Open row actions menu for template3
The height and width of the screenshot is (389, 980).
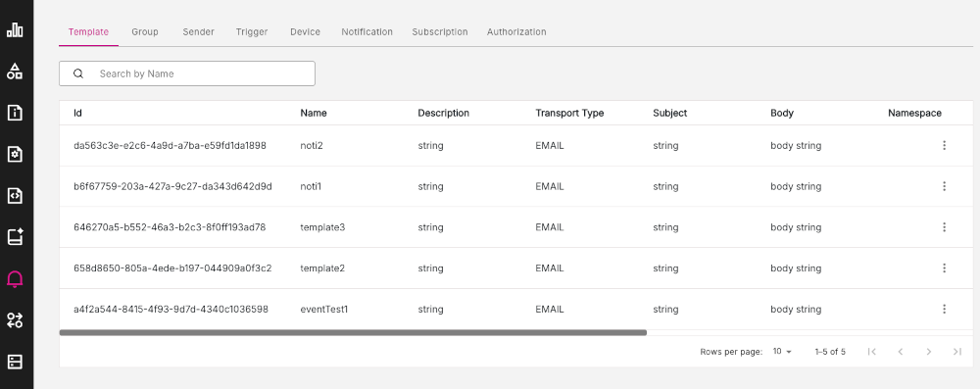pyautogui.click(x=944, y=227)
